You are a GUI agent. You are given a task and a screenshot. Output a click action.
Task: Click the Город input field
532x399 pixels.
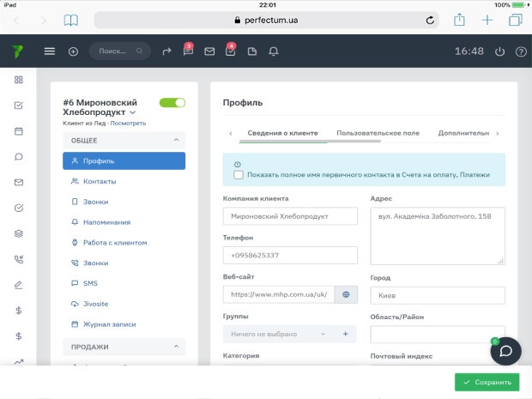tap(438, 295)
